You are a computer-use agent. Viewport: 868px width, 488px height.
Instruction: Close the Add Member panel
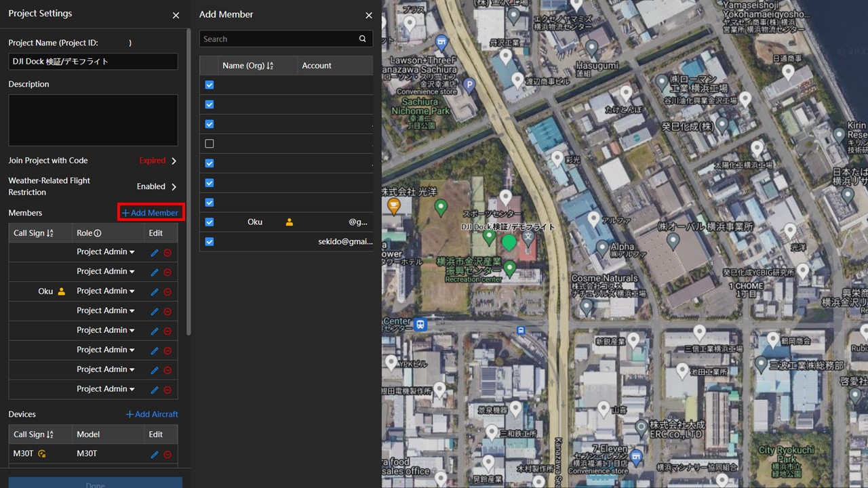369,15
